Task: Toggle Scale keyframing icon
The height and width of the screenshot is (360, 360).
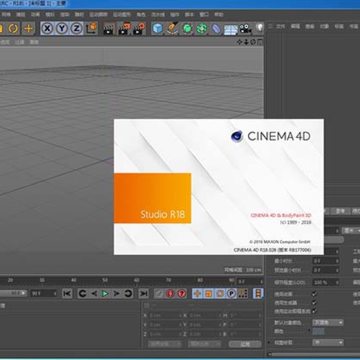Action: point(209,294)
